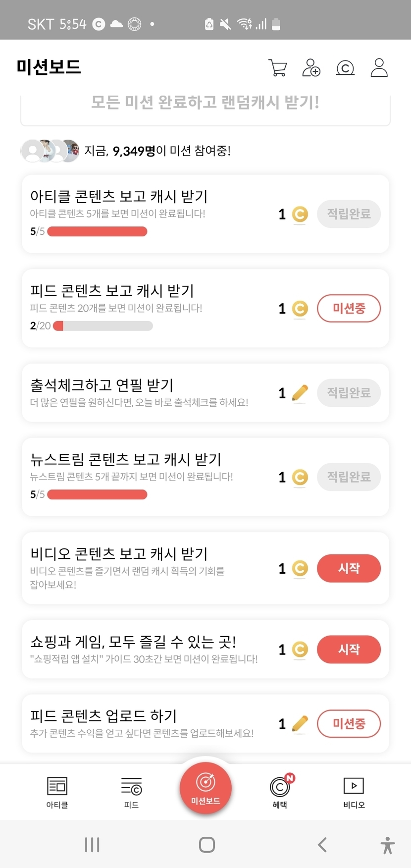Image resolution: width=411 pixels, height=868 pixels.
Task: Open the 혜택 benefits tab
Action: [x=280, y=792]
